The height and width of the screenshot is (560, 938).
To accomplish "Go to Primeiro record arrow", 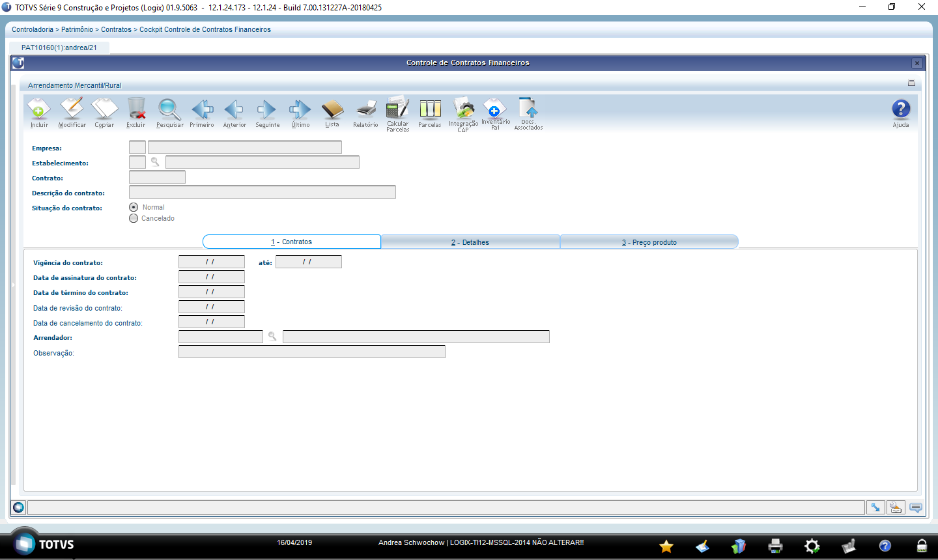I will [x=202, y=109].
